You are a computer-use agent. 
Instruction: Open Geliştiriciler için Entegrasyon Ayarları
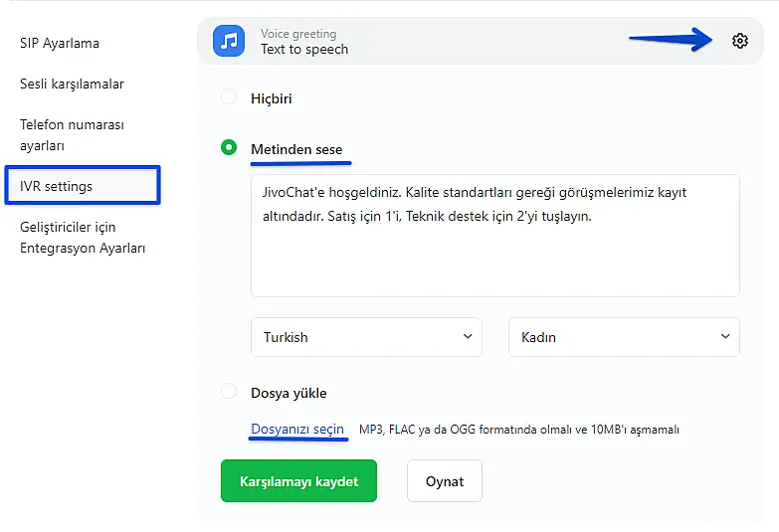(x=83, y=237)
